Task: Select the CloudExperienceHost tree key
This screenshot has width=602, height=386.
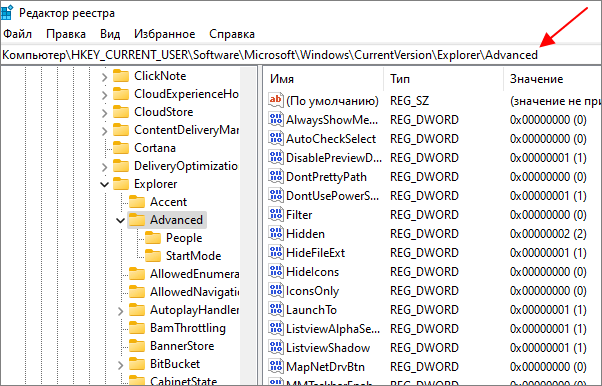Action: (x=186, y=94)
